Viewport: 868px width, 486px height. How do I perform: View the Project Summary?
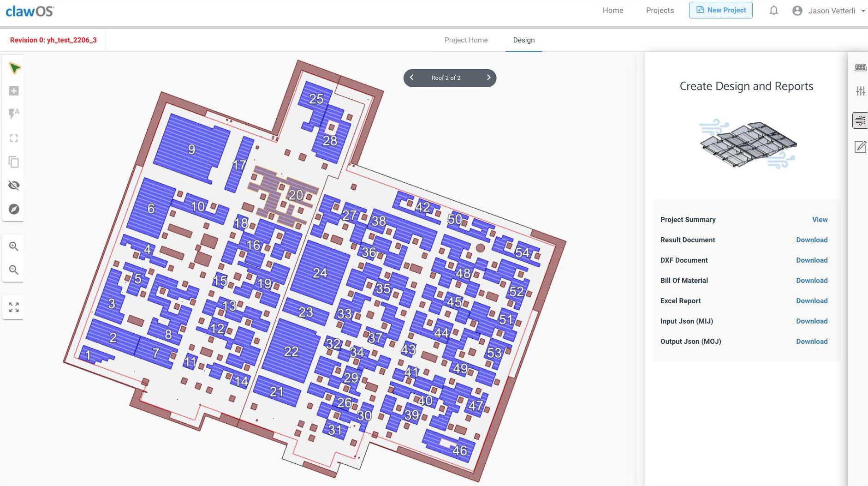[820, 220]
